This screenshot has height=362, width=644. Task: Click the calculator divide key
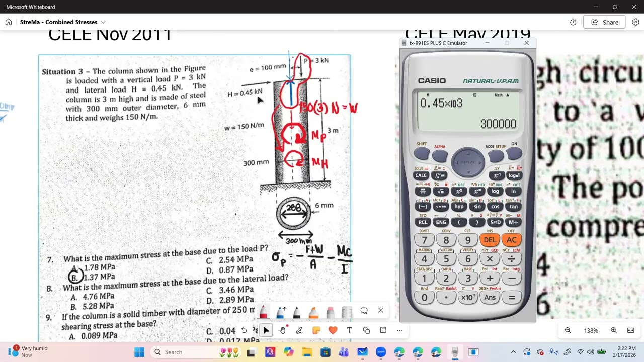tap(512, 259)
